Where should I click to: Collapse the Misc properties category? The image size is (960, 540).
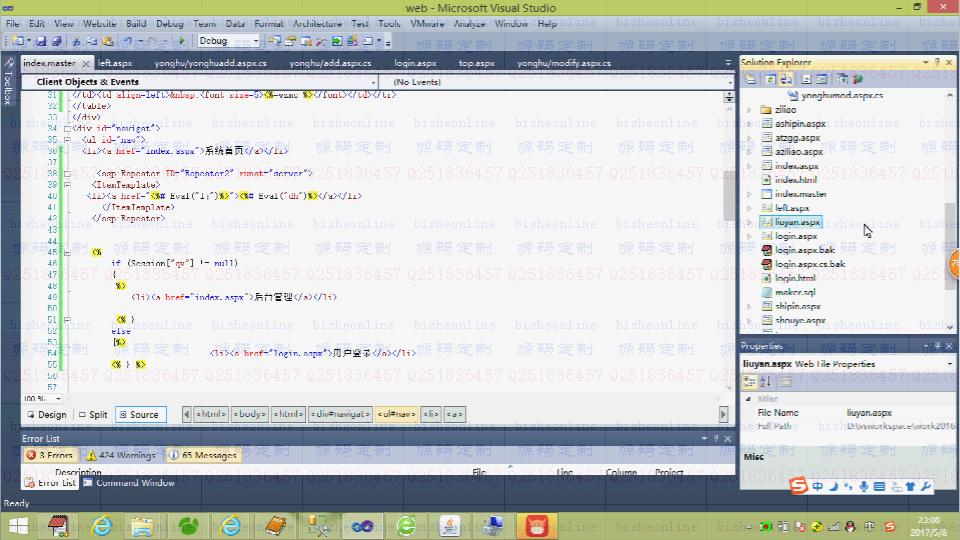coord(748,399)
